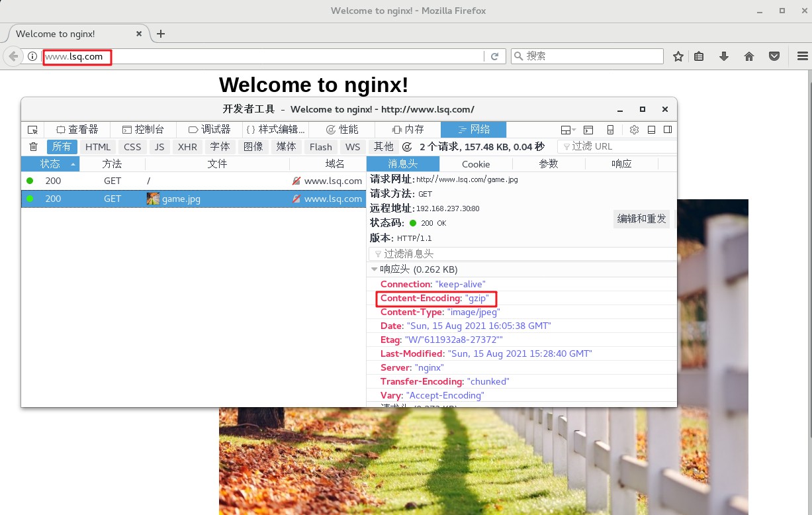812x515 pixels.
Task: Go back with the Firefox back arrow
Action: pos(13,57)
